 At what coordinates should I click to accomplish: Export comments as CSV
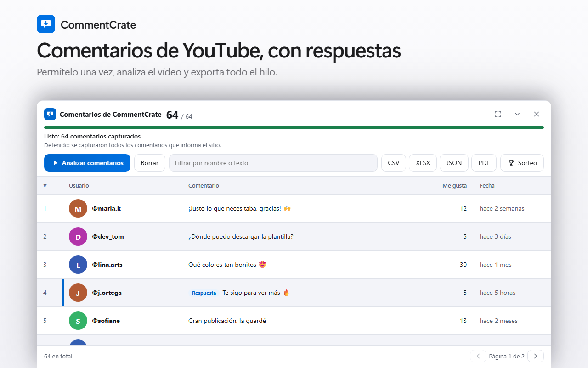pos(394,163)
